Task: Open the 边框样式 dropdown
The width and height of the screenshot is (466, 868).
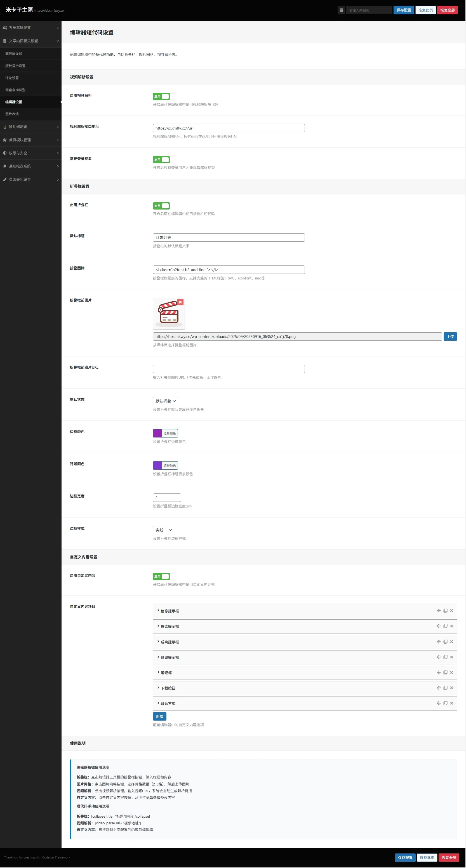Action: click(x=163, y=530)
